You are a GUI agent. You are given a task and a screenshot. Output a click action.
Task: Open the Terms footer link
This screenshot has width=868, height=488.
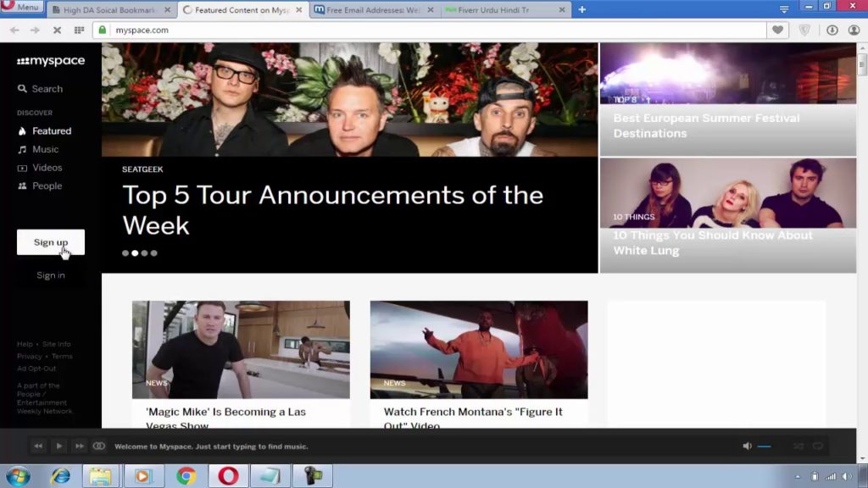coord(62,357)
